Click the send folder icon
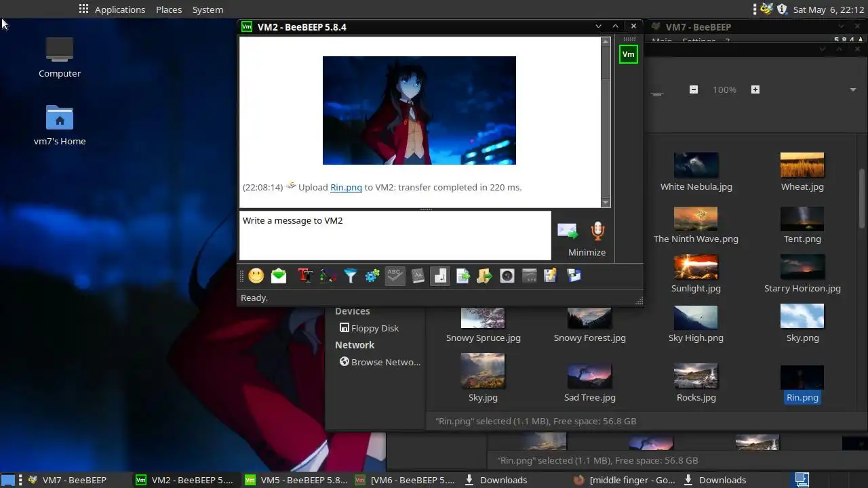This screenshot has height=488, width=868. tap(484, 276)
